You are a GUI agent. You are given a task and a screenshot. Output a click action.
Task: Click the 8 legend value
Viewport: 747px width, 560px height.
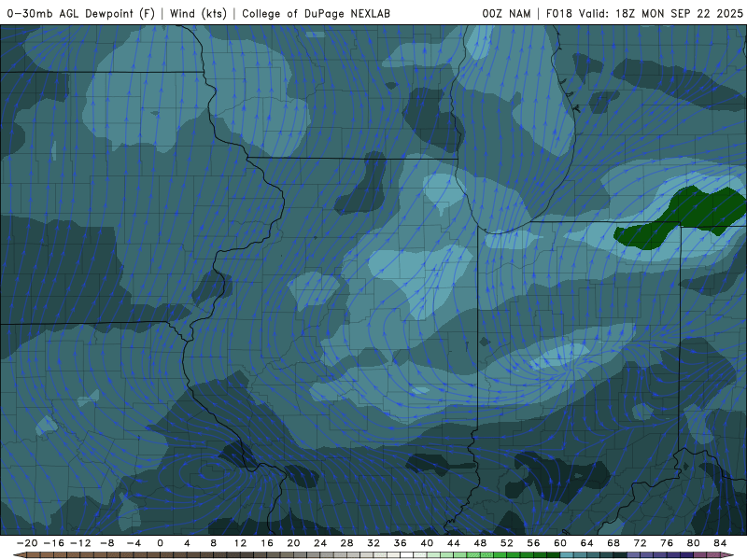tap(214, 543)
